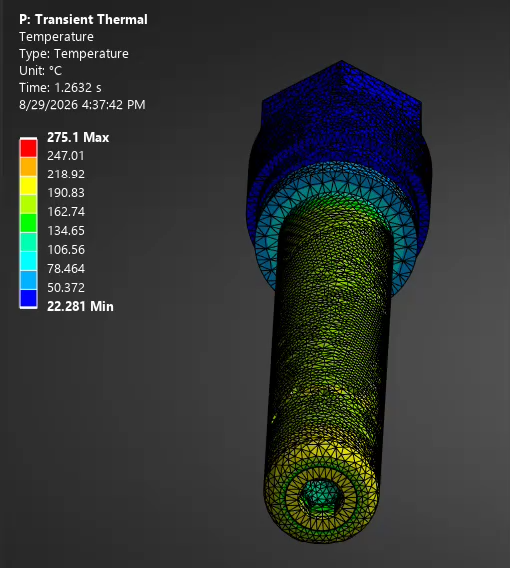Click the teal hex socket at bolt tip
510x568 pixels.
point(321,497)
